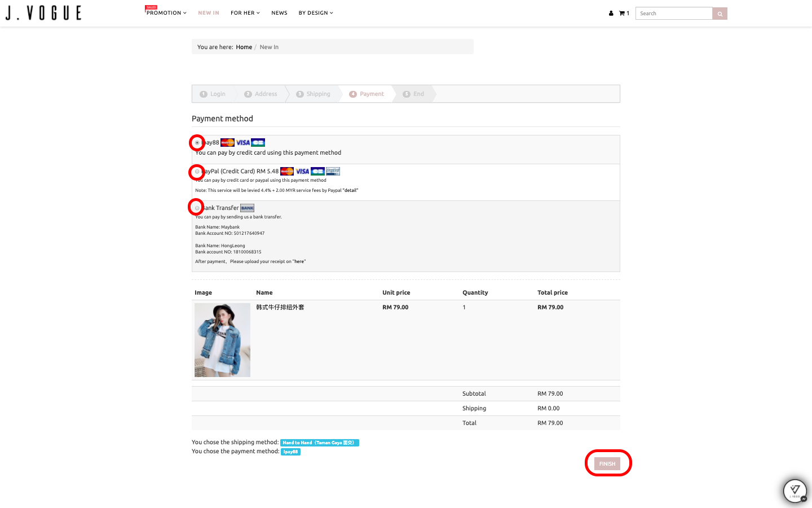
Task: Open the shopping cart icon
Action: pos(623,14)
